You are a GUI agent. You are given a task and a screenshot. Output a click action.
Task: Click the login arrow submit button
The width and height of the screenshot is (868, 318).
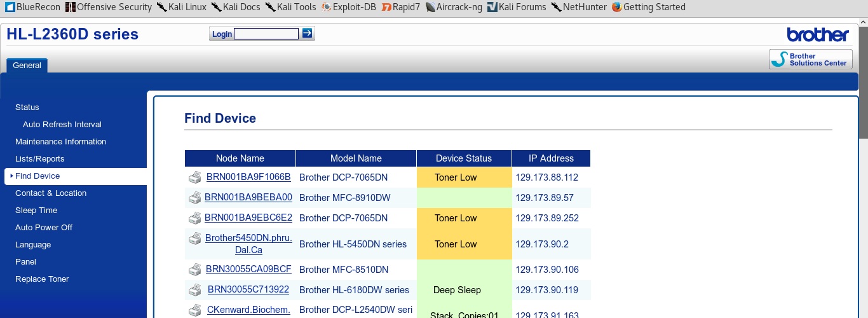[x=308, y=34]
